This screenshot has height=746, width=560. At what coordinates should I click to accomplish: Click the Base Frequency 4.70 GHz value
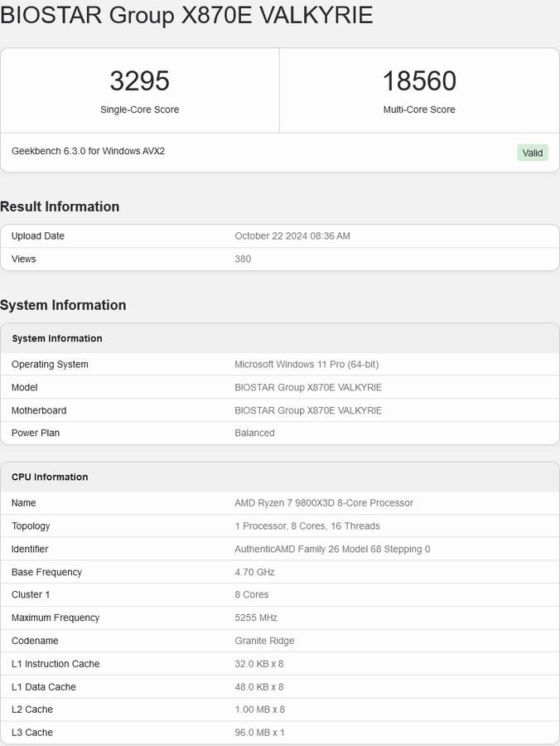(254, 572)
